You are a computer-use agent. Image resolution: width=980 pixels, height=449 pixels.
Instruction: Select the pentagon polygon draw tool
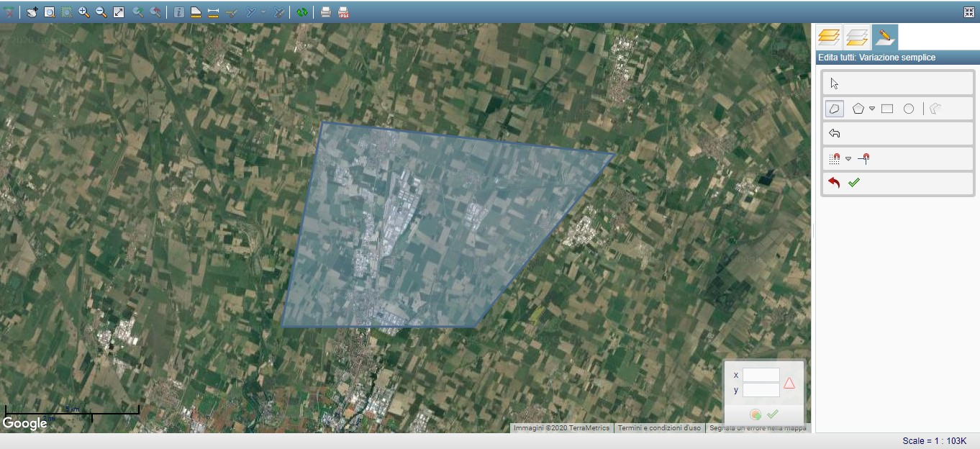tap(858, 109)
